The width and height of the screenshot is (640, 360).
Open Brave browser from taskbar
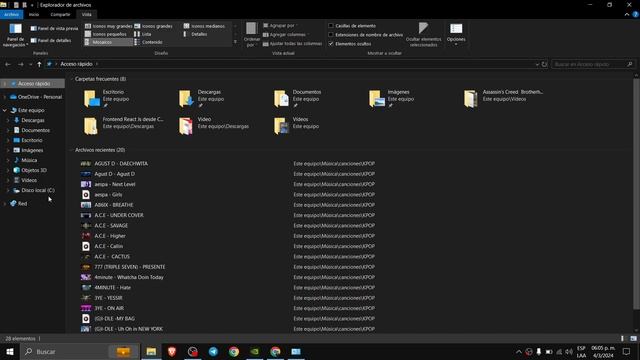pos(172,351)
